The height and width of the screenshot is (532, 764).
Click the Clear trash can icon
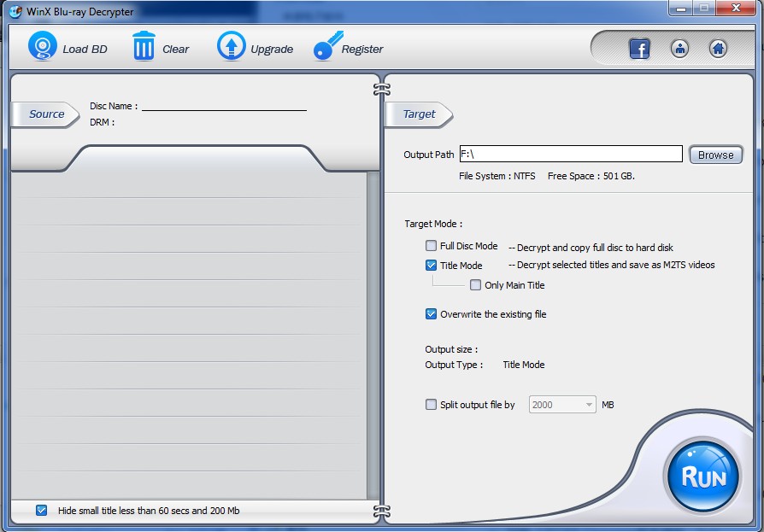(x=144, y=47)
